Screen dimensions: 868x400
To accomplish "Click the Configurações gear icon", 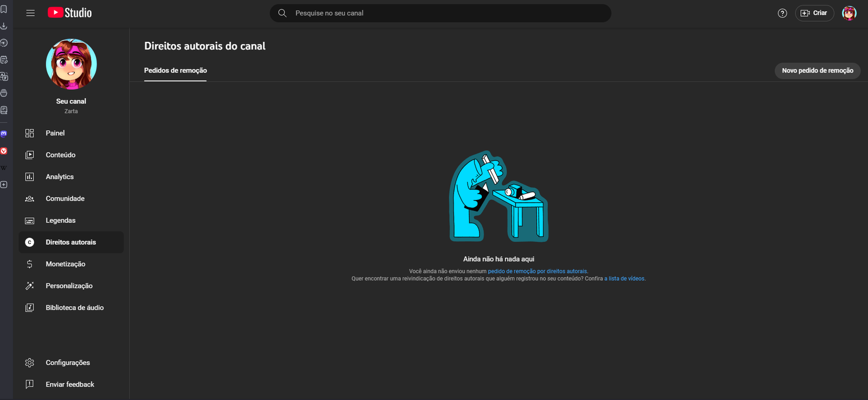I will click(30, 363).
